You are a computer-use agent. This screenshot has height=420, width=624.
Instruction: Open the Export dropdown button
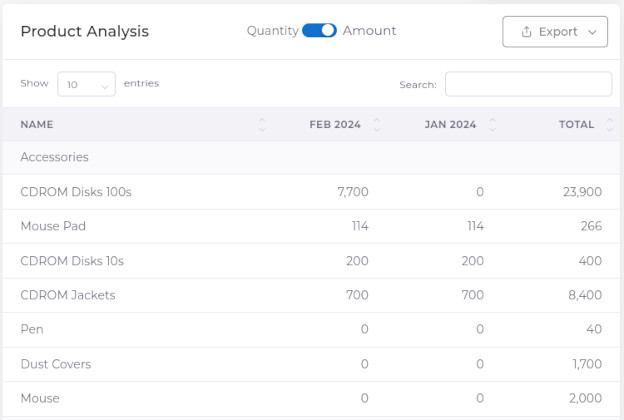[555, 32]
